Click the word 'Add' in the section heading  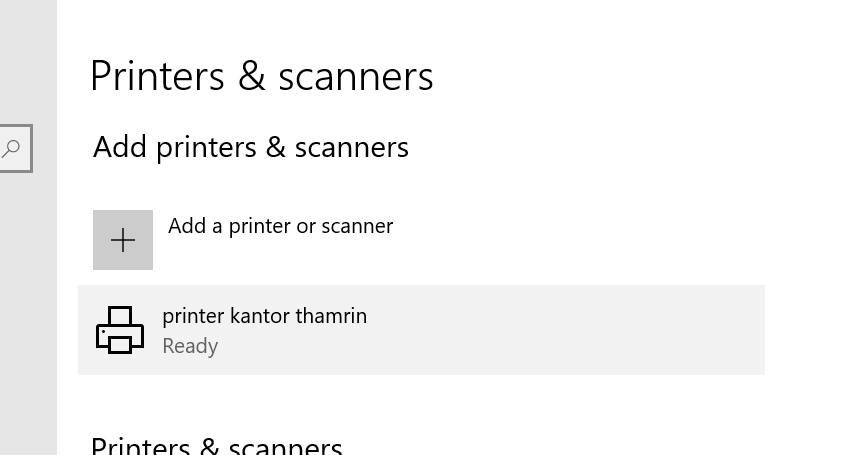point(120,147)
